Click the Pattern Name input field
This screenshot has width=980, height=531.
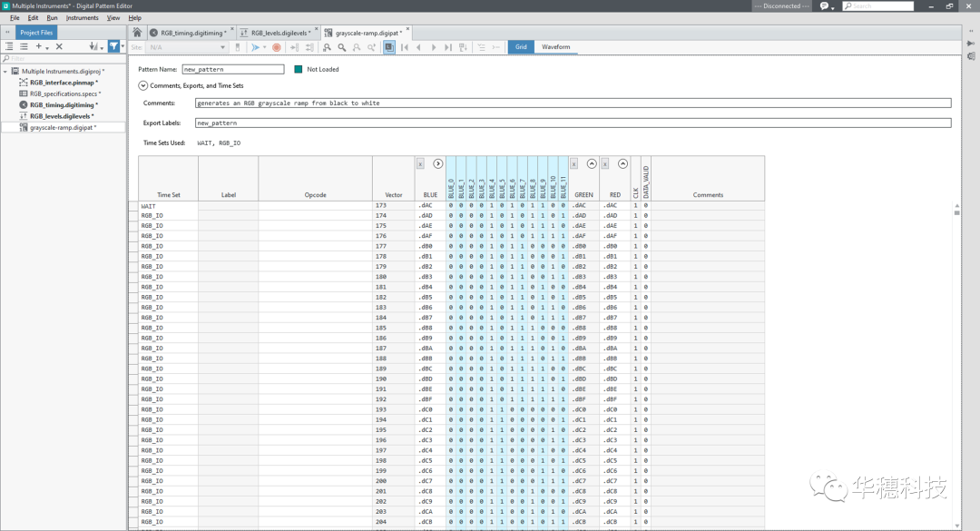pos(233,69)
